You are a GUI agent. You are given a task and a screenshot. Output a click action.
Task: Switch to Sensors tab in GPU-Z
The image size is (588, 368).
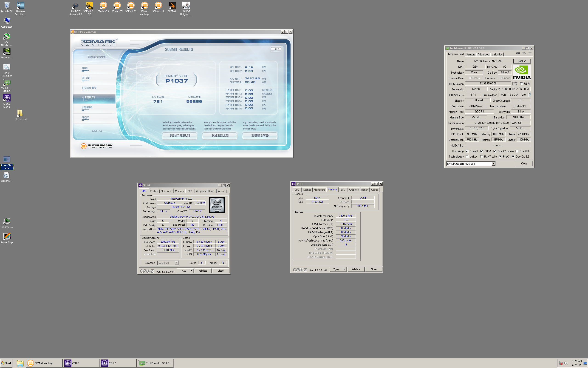[471, 55]
